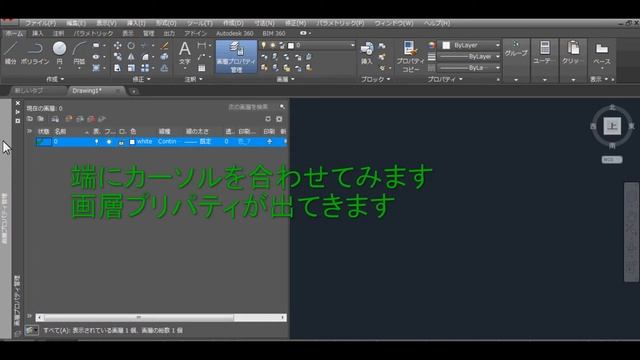The image size is (640, 360).
Task: Toggle On/Off bulb for layer 0
Action: point(96,142)
